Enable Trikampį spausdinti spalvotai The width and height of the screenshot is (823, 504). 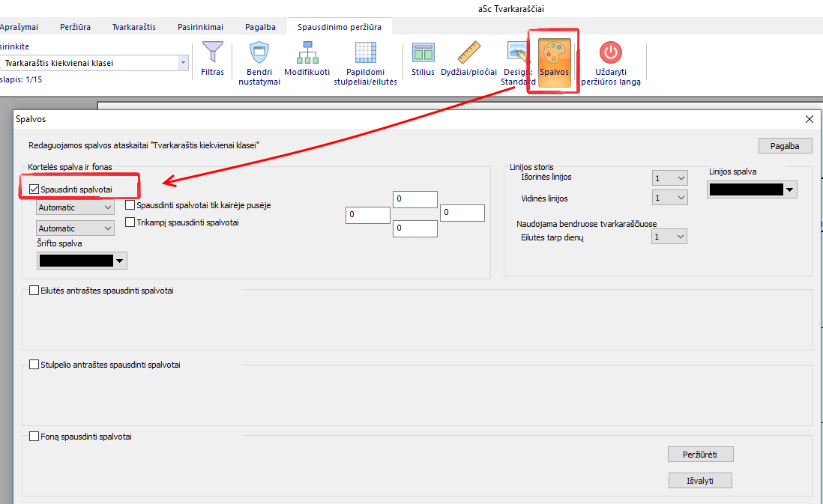(x=130, y=222)
